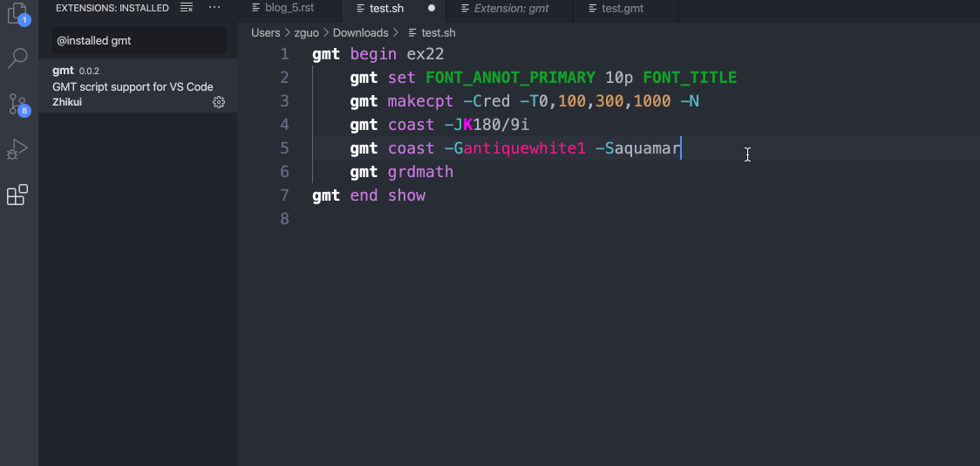This screenshot has width=980, height=466.
Task: Click the Users breadcrumb
Action: (266, 32)
